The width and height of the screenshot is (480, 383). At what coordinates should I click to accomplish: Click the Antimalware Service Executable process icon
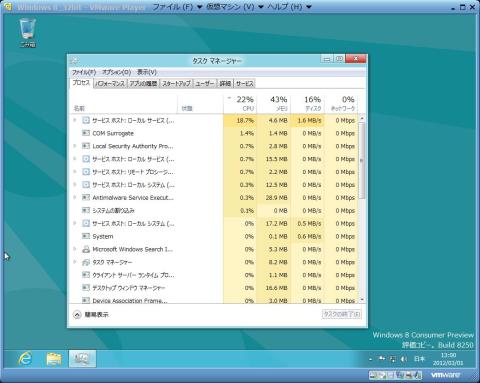point(86,198)
